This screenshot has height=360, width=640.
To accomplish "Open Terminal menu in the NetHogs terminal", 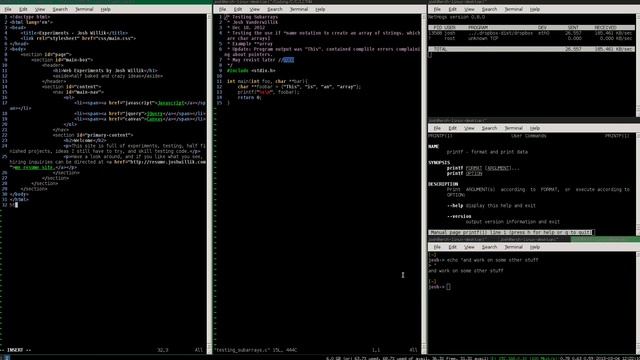I will 513,9.
